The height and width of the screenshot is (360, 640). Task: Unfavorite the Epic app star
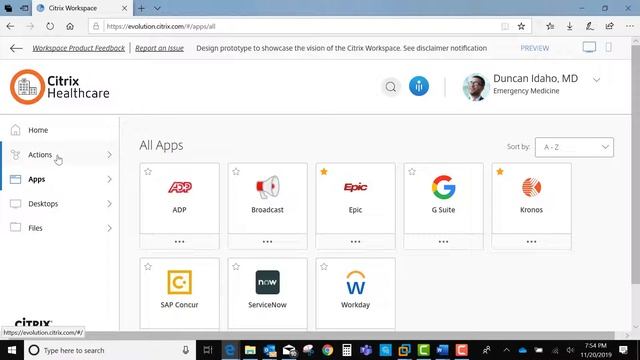[324, 172]
